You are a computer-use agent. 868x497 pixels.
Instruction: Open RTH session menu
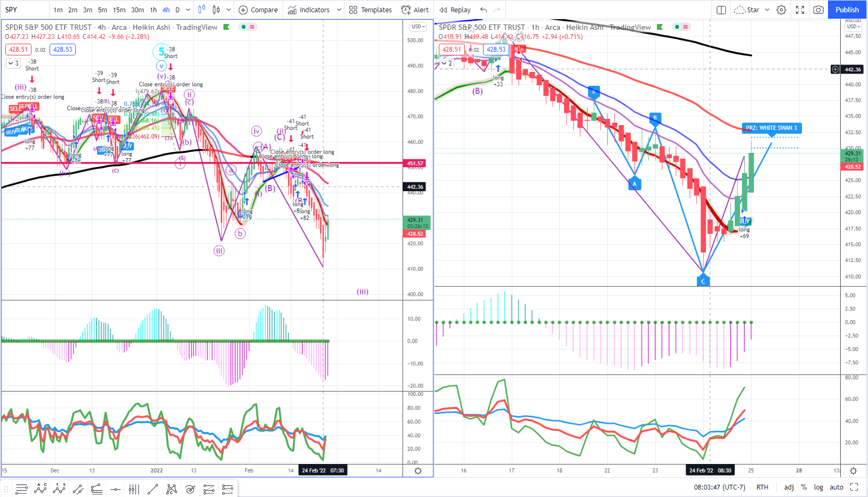tap(762, 487)
